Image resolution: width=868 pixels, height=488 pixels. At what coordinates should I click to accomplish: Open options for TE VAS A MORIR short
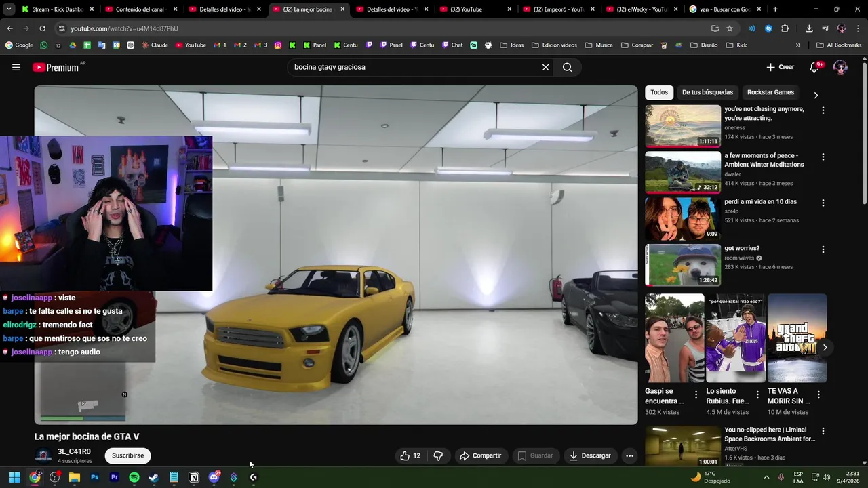pos(818,394)
